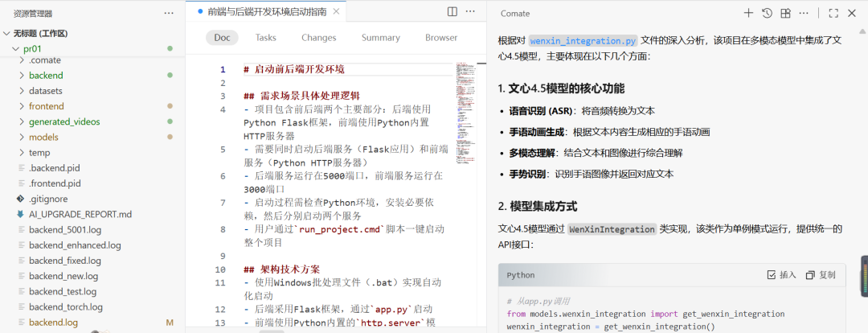Click the 复制 button on the code block
The image size is (868, 333).
(821, 275)
